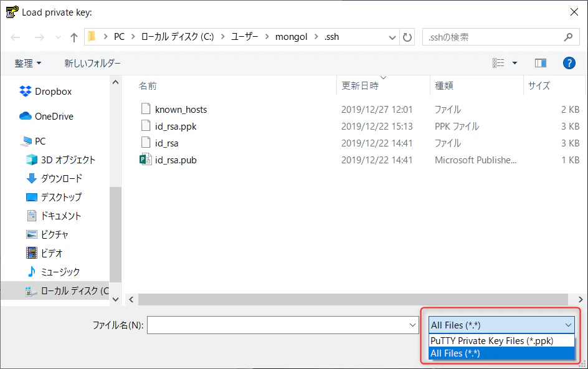Image resolution: width=588 pixels, height=369 pixels.
Task: Open the 整理 menu
Action: click(28, 63)
